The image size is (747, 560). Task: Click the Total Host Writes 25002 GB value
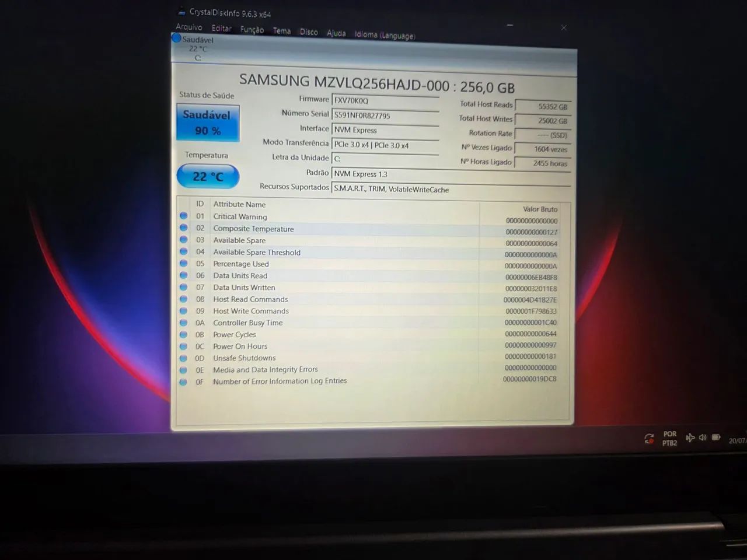(x=543, y=120)
